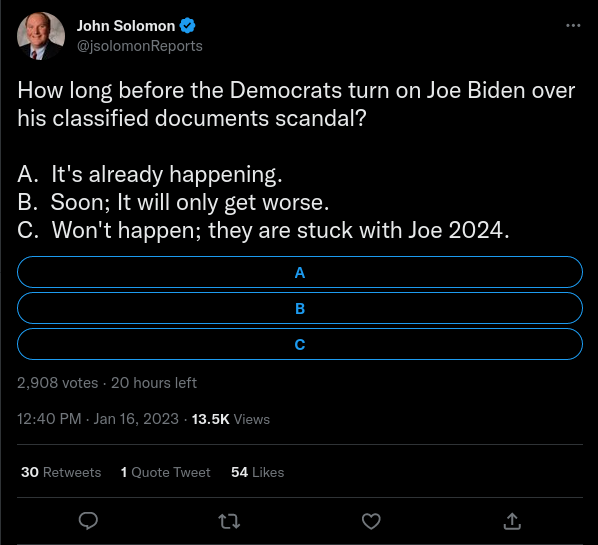
Task: Click the 2,908 votes poll count
Action: pyautogui.click(x=58, y=383)
